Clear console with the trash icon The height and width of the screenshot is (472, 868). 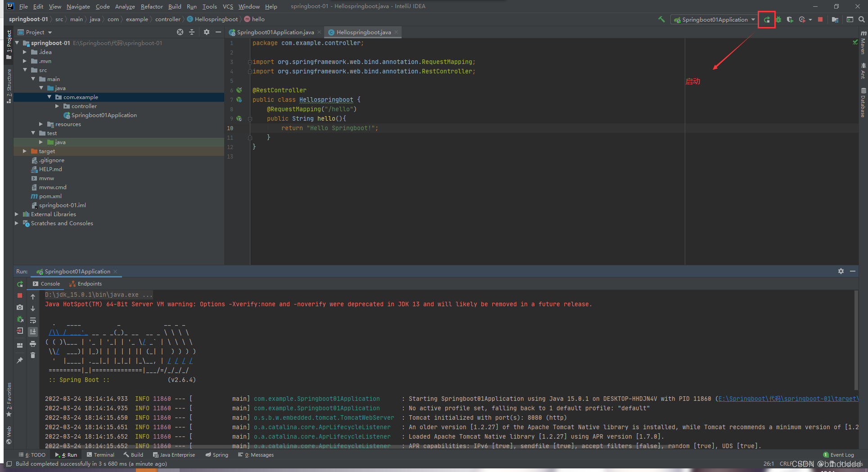coord(33,355)
